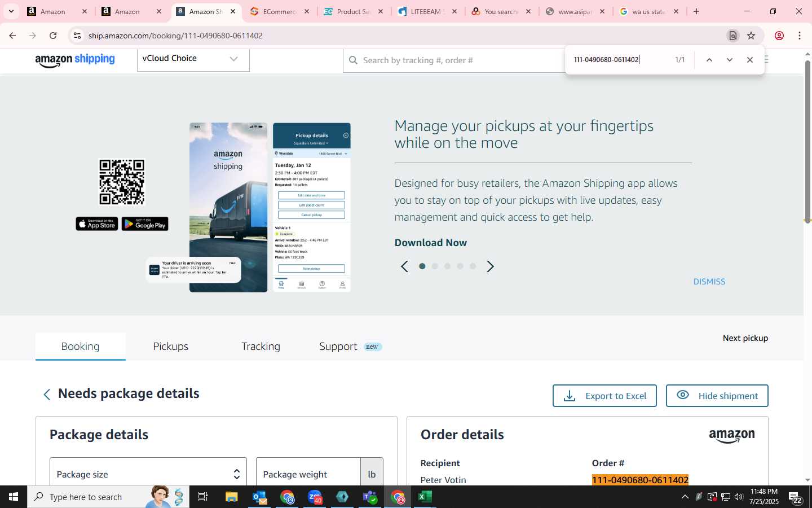The image size is (812, 508).
Task: View site information icon in address bar
Action: click(77, 36)
